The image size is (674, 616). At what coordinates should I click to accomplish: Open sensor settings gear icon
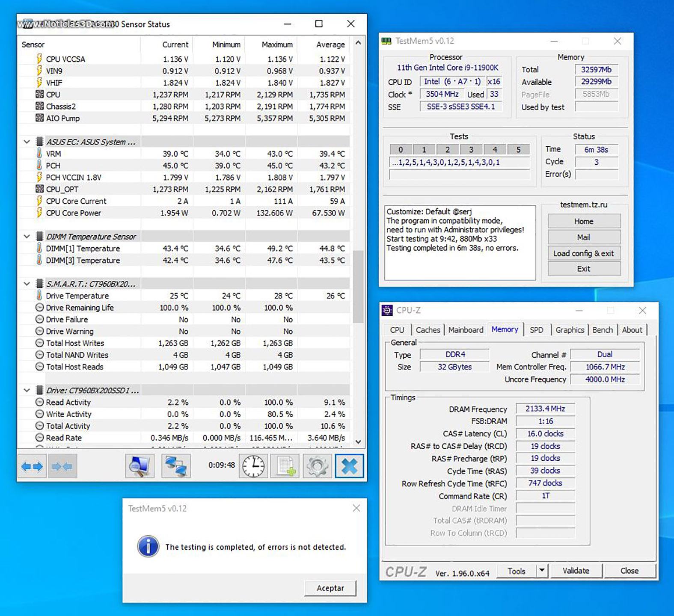pyautogui.click(x=317, y=466)
